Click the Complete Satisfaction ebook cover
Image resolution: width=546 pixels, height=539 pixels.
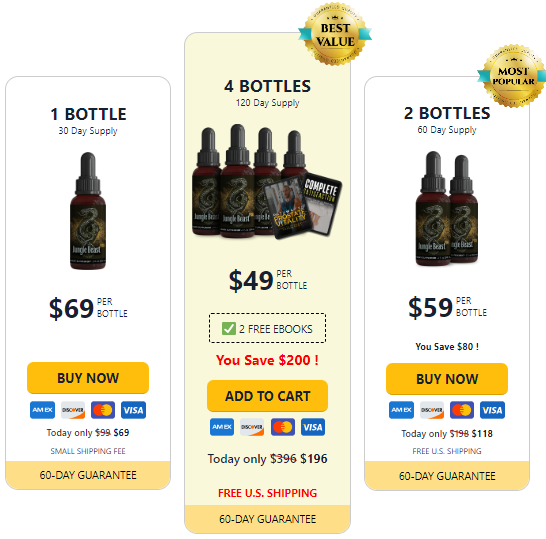pyautogui.click(x=321, y=203)
